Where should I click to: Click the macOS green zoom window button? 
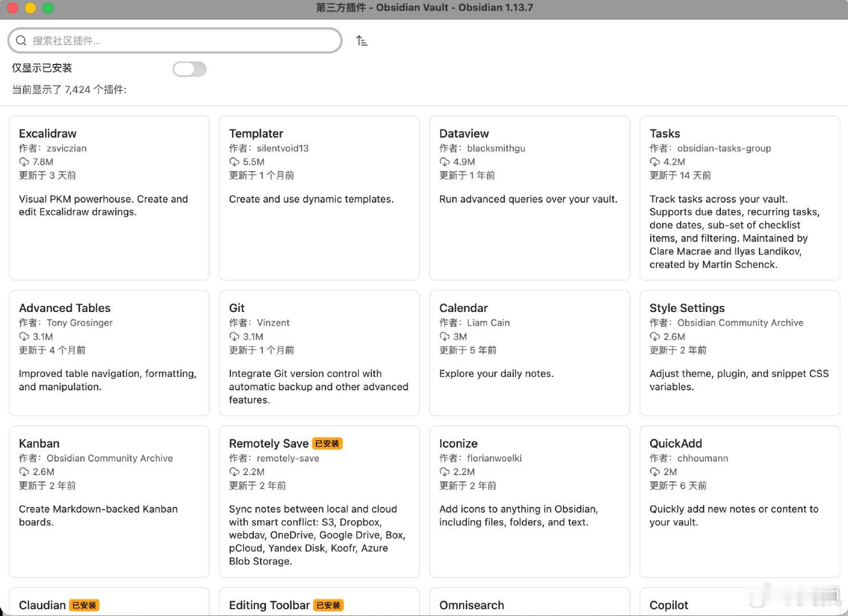click(48, 8)
